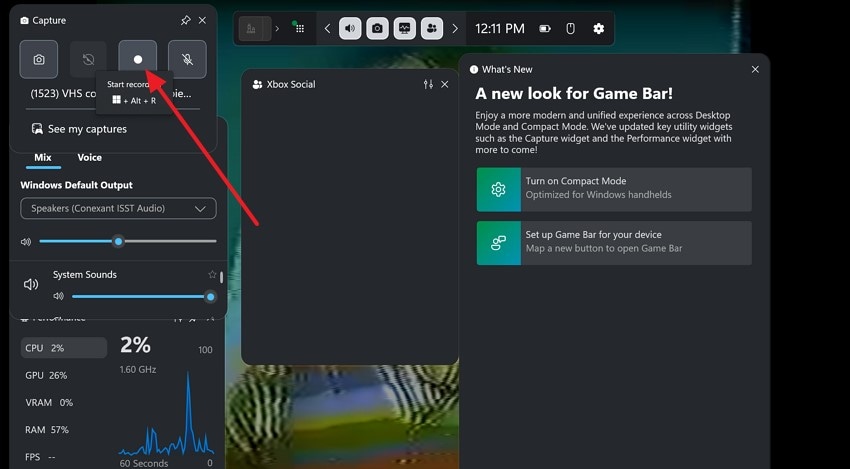This screenshot has height=469, width=850.
Task: Click the game thumbnail on the toolbar
Action: pyautogui.click(x=254, y=29)
